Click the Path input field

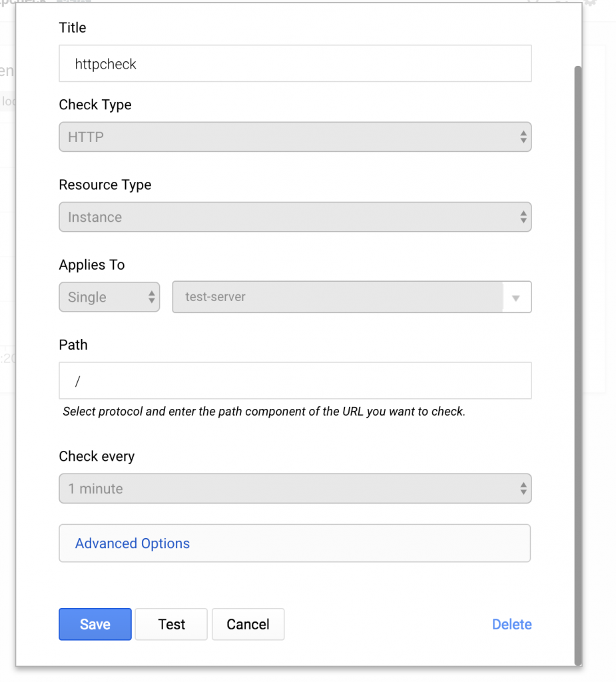[294, 381]
